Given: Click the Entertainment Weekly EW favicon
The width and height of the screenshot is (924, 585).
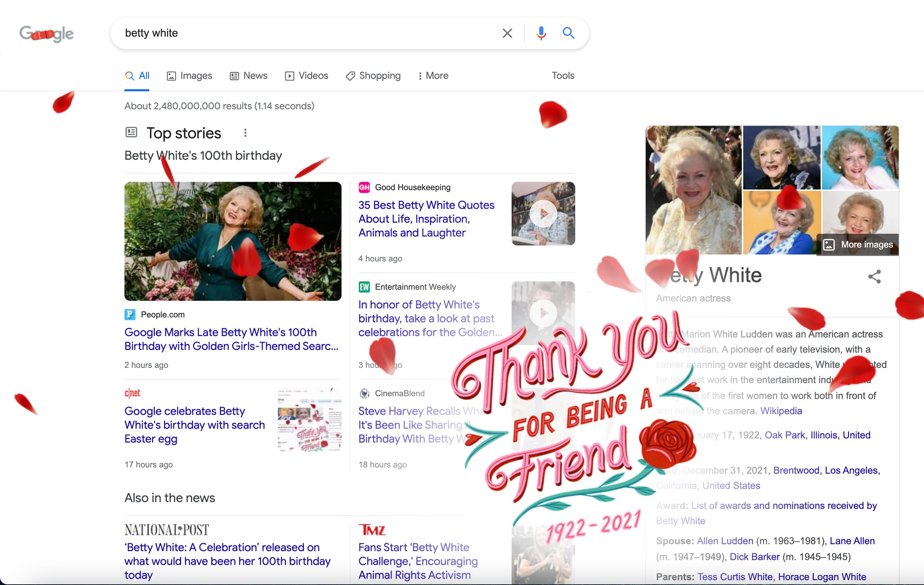Looking at the screenshot, I should (x=364, y=286).
